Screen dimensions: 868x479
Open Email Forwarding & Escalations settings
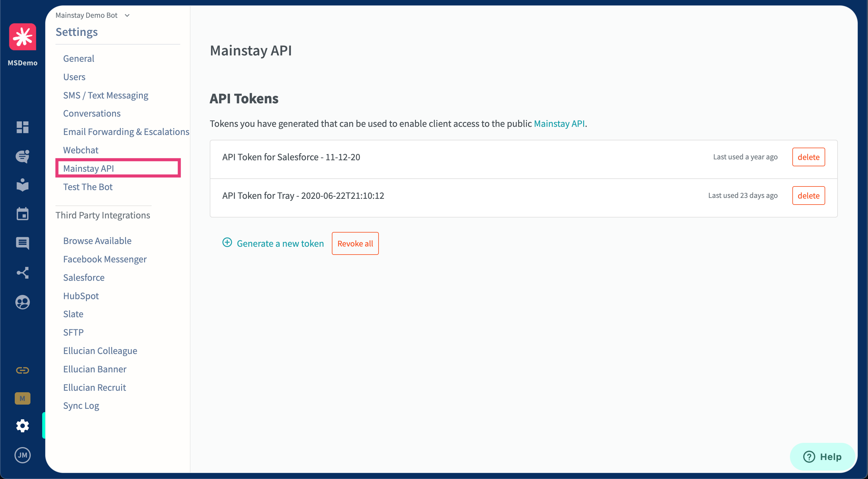tap(126, 132)
